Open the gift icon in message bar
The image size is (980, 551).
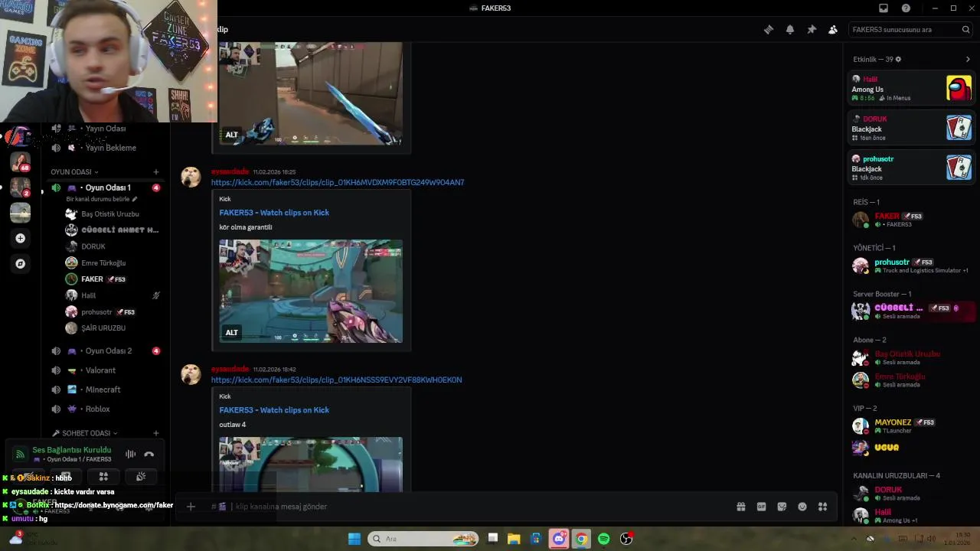(741, 506)
